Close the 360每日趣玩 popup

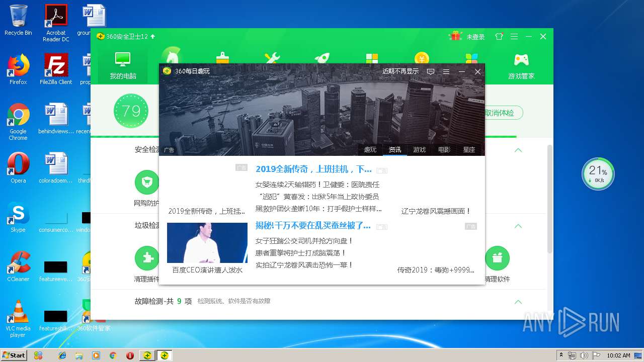477,71
